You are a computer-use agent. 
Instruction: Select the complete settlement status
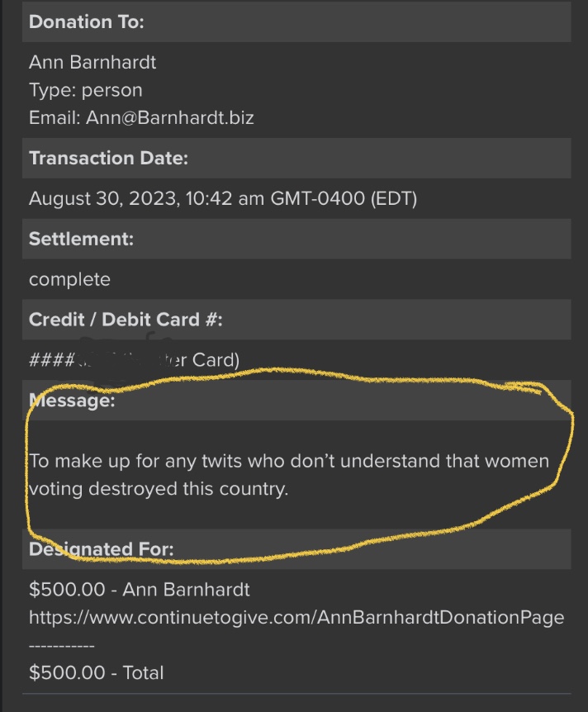click(x=69, y=279)
